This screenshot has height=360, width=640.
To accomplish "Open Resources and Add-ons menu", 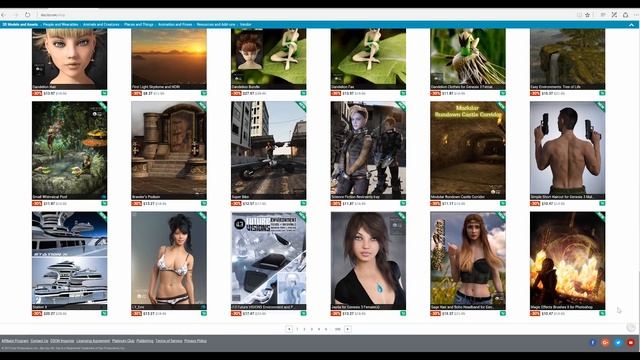I will tap(216, 24).
